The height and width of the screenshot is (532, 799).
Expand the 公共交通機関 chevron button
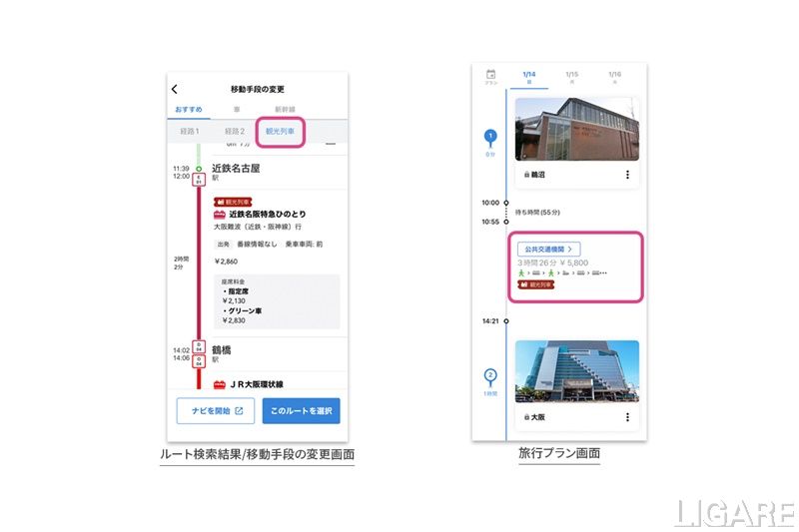548,249
